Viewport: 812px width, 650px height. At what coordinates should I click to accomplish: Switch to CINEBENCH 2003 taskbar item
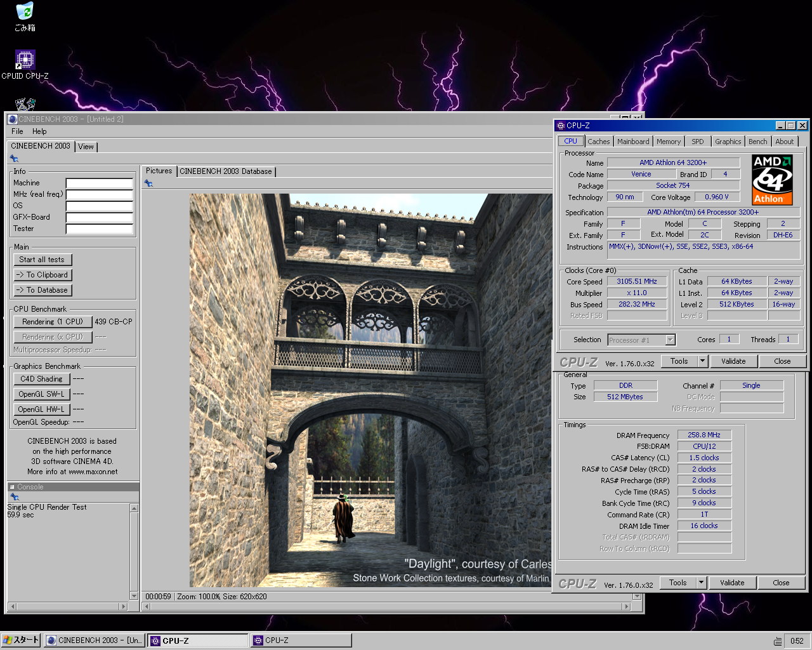[95, 640]
